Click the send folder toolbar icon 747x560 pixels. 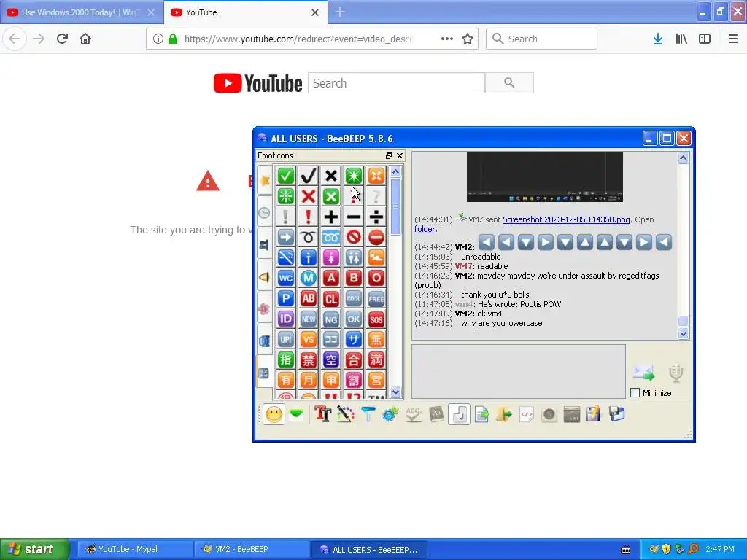(x=503, y=414)
